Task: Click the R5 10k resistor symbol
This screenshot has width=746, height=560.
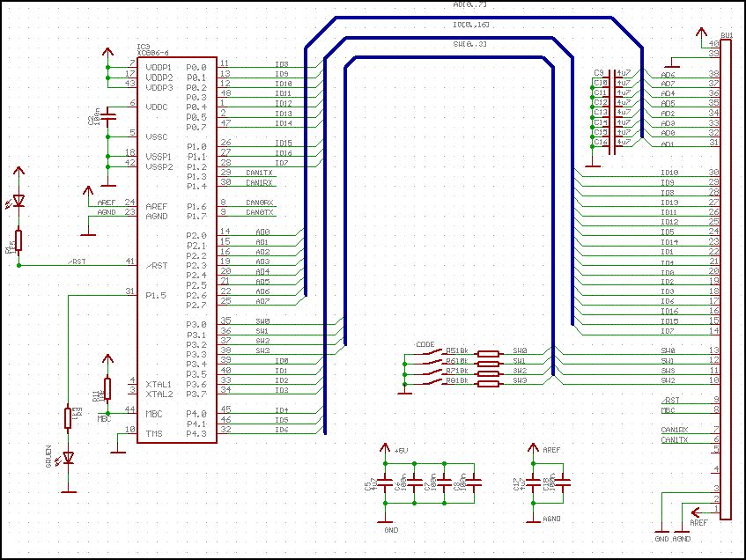Action: pos(488,353)
